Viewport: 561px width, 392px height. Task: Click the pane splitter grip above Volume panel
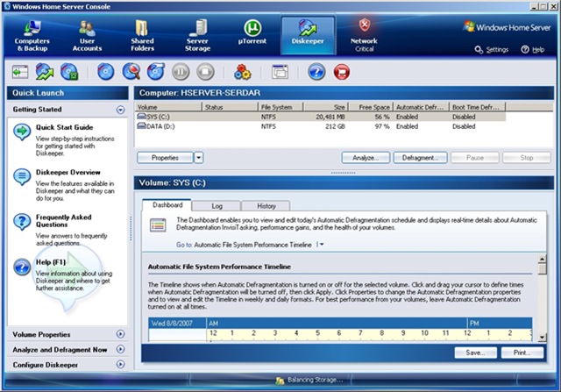343,173
